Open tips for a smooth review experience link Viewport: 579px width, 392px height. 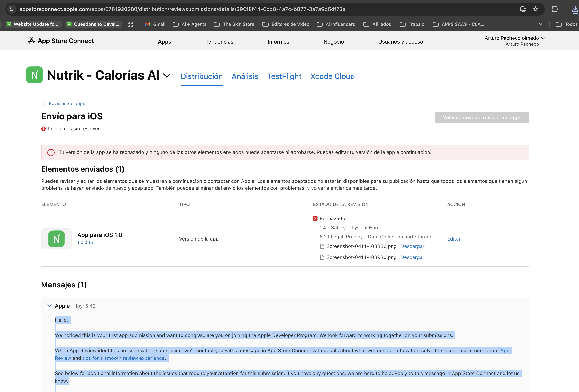coord(124,358)
